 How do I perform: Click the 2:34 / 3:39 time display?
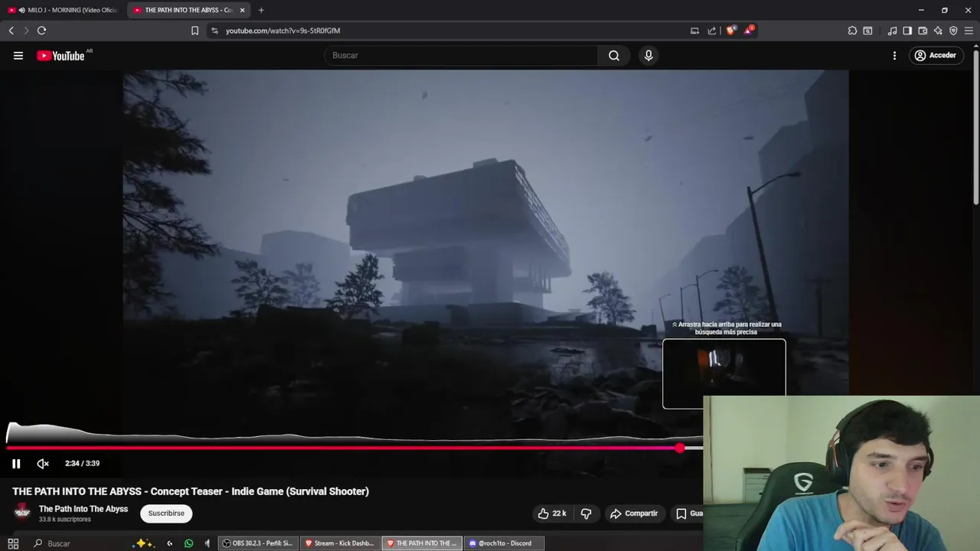pyautogui.click(x=82, y=463)
